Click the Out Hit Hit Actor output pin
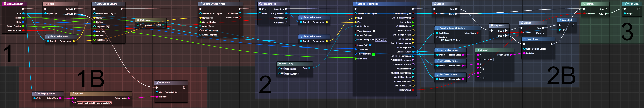Viewport: 644px width, 108px height. (413, 52)
